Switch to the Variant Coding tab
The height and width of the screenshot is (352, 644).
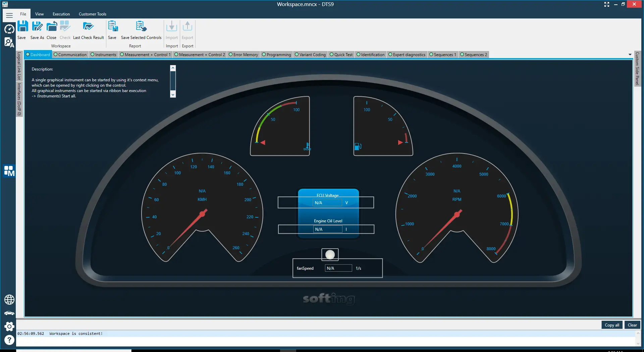[310, 55]
